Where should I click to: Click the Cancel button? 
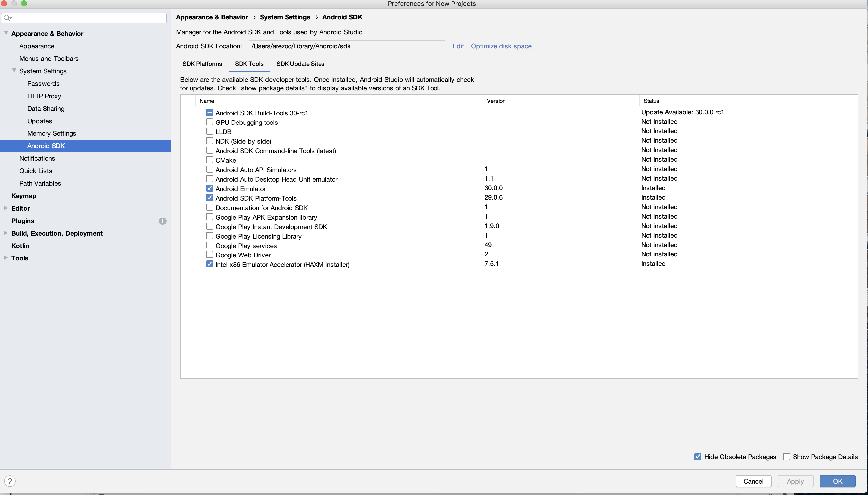pyautogui.click(x=753, y=481)
